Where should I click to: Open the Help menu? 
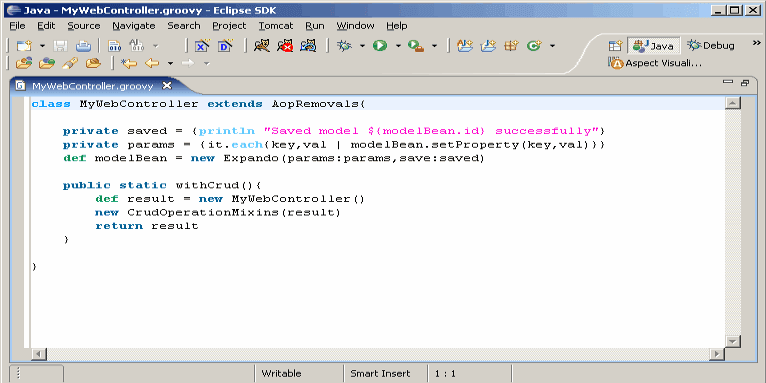pyautogui.click(x=397, y=26)
